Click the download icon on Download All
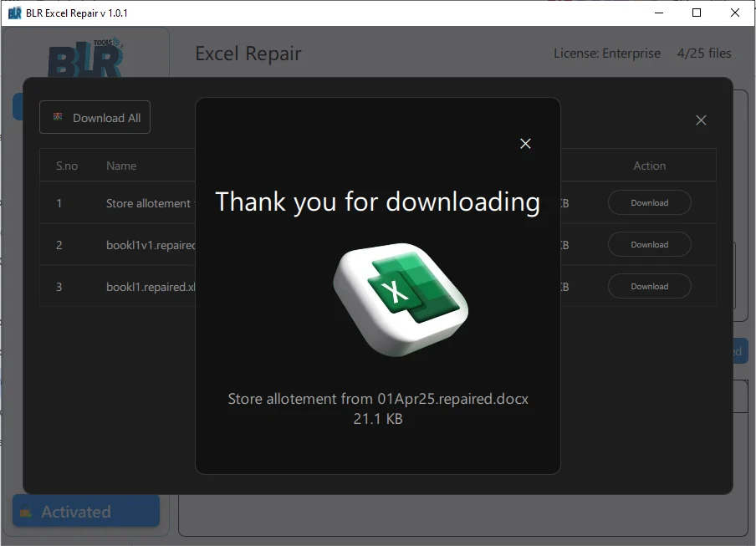756x546 pixels. [57, 117]
